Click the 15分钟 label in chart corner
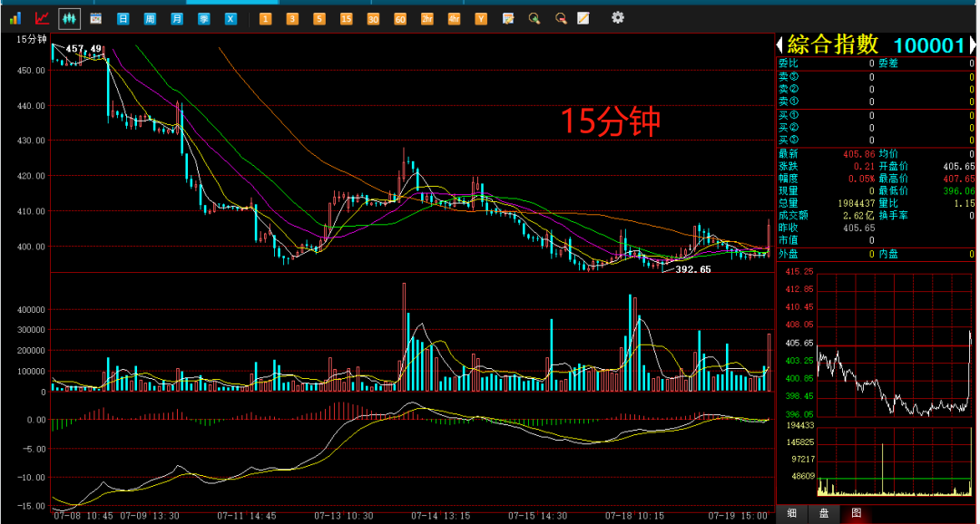 32,39
